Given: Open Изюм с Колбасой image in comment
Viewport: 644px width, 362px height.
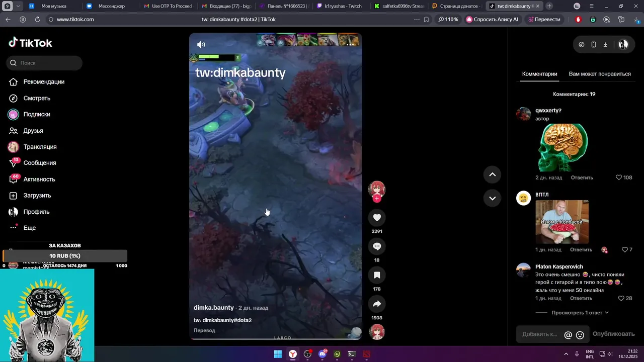Looking at the screenshot, I should (x=562, y=222).
